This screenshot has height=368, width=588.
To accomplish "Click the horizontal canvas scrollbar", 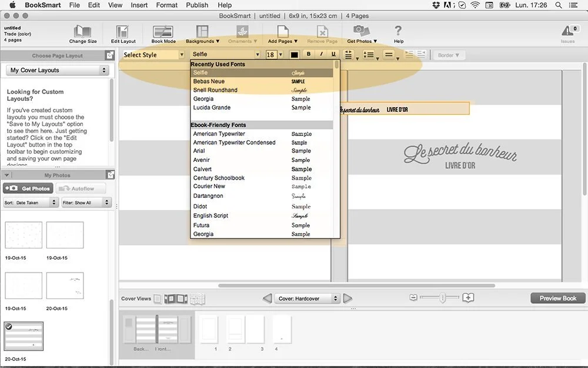I will (356, 286).
